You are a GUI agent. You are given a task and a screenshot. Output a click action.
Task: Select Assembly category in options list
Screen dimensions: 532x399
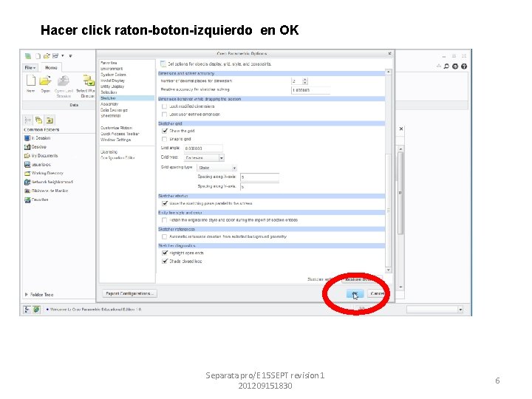point(109,104)
